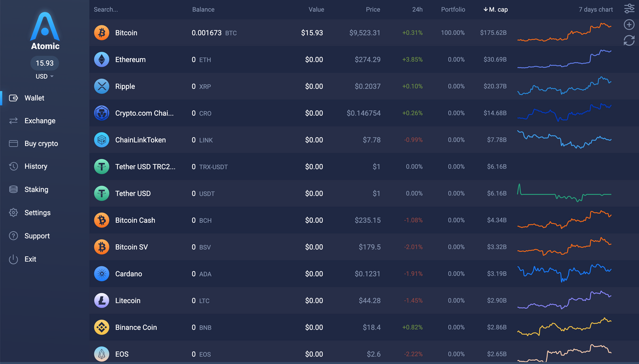Click the Tether USD TRC20 coin icon
This screenshot has height=364, width=639.
click(x=102, y=167)
